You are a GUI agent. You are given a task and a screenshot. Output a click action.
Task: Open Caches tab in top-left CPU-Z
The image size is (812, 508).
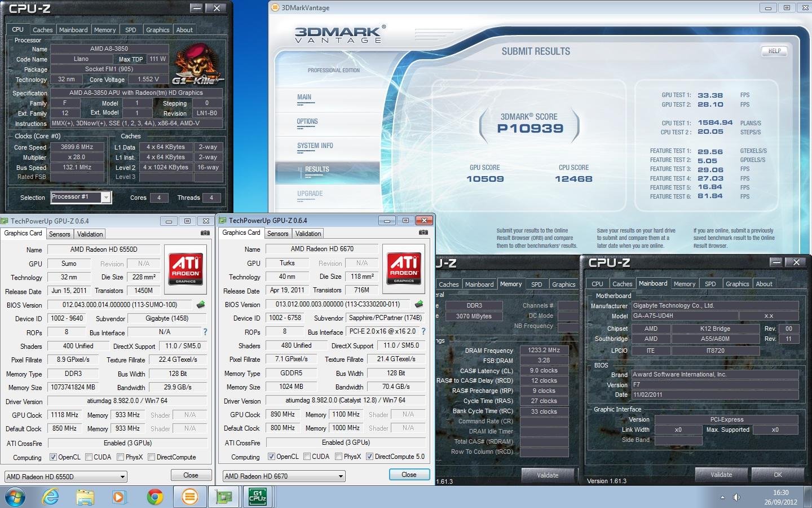pos(42,30)
